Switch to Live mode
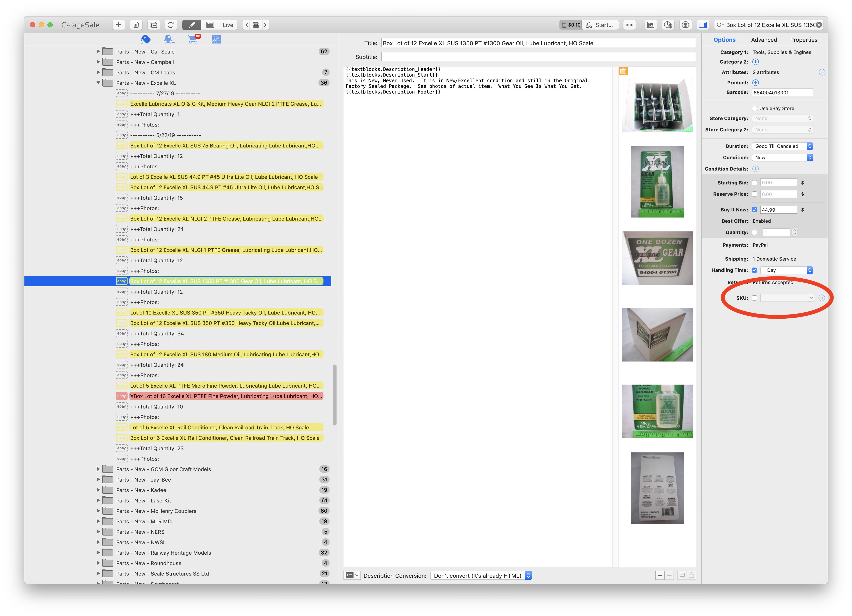 (x=228, y=25)
